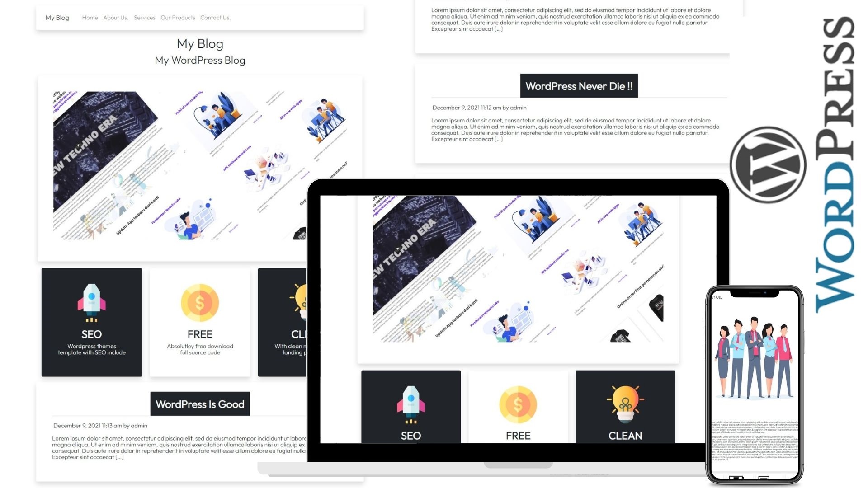Scroll through the blog post thumbnail
The height and width of the screenshot is (488, 868).
pos(200,168)
